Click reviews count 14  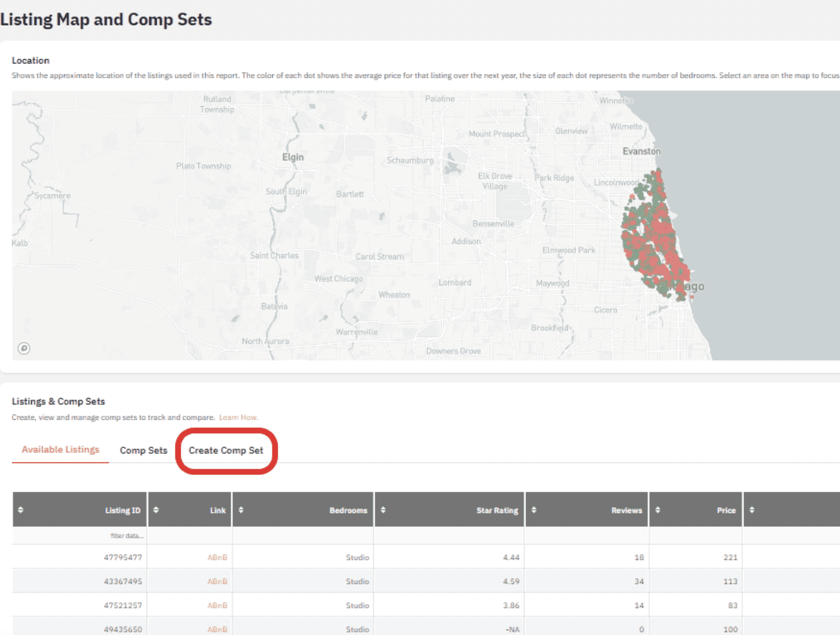[x=639, y=605]
